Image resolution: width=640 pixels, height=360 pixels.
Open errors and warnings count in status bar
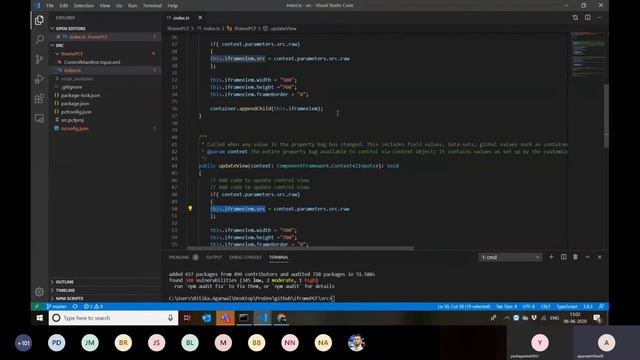tap(93, 306)
